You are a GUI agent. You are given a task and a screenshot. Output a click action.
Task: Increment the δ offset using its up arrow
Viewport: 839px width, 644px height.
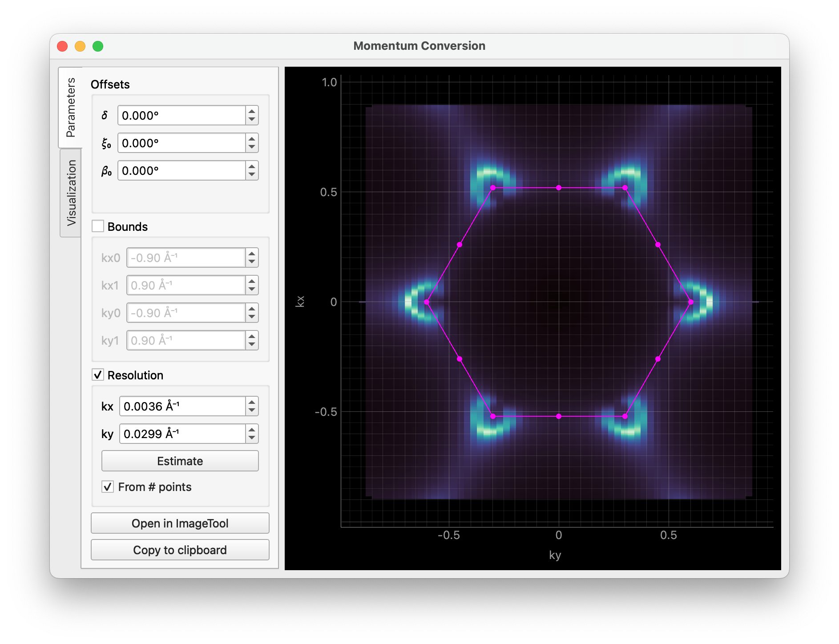click(x=251, y=112)
